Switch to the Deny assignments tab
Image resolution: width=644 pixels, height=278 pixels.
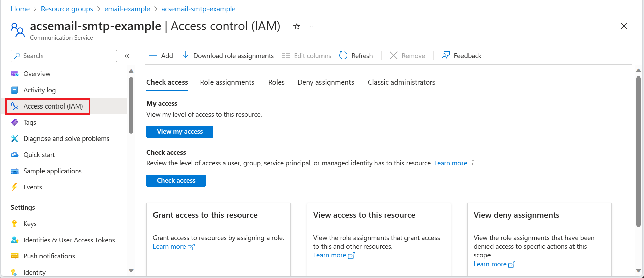tap(326, 82)
